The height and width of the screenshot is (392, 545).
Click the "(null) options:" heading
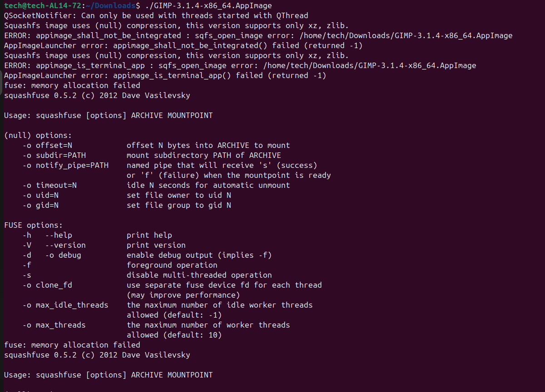[38, 136]
